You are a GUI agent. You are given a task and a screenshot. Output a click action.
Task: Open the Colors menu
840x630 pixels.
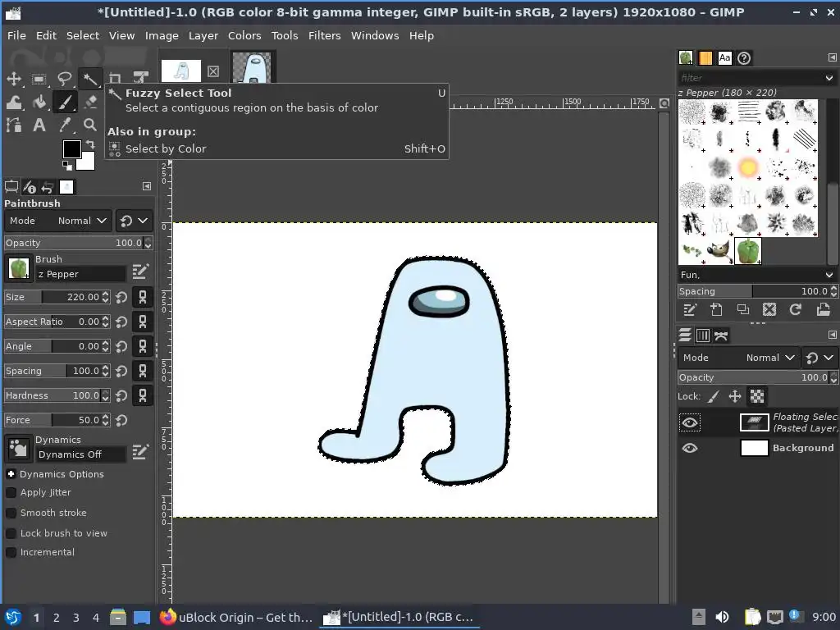244,36
